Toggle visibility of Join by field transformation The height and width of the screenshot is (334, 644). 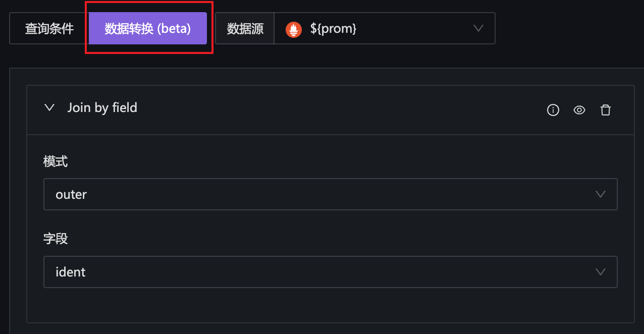click(579, 110)
